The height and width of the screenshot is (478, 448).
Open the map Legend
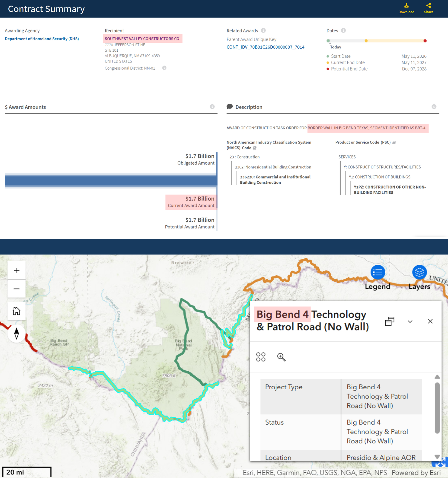tap(378, 272)
